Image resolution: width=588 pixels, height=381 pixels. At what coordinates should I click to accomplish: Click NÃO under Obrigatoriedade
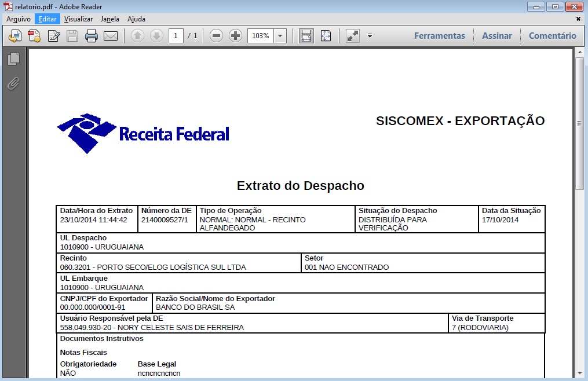[68, 373]
